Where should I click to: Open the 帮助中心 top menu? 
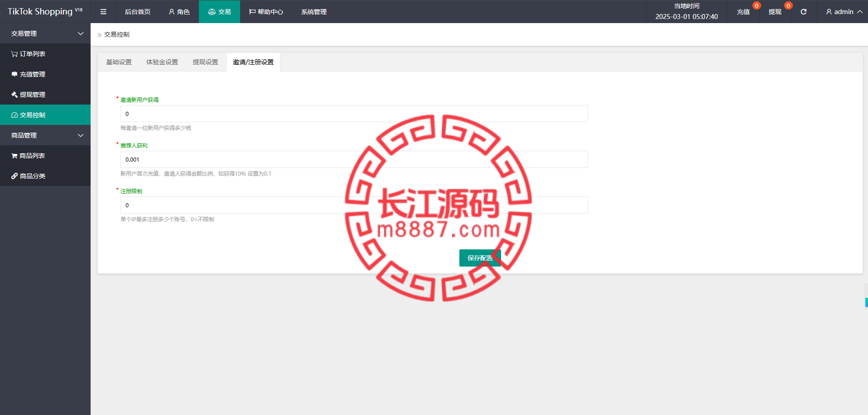coord(266,12)
